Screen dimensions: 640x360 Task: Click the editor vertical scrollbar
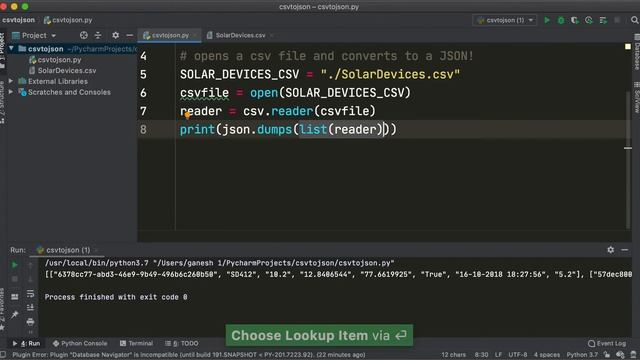pos(628,160)
